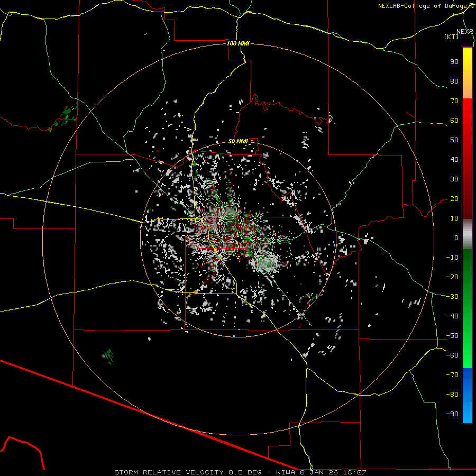Click the [KT] units label
Image resolution: width=476 pixels, height=476 pixels.
pos(452,36)
